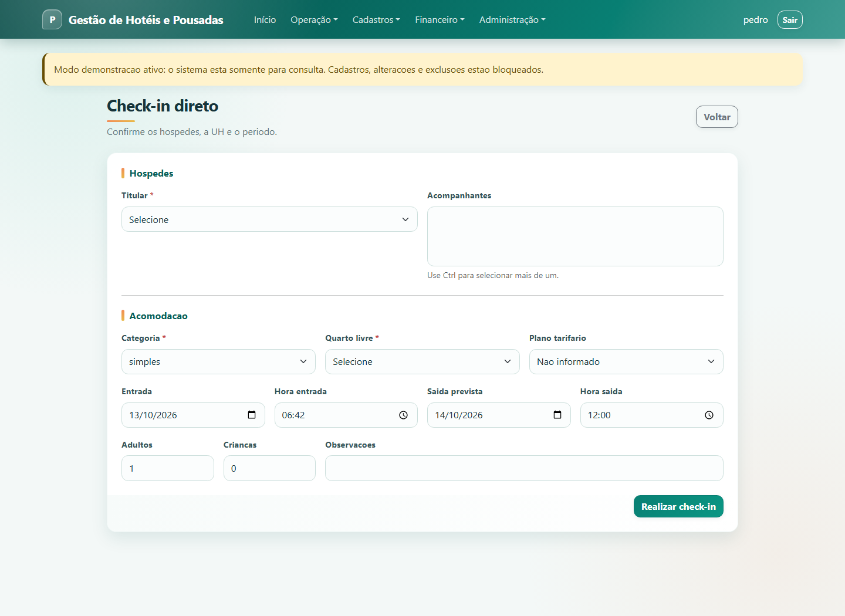Click the Acompanhantes list box
Screen dimensions: 845x616
coord(575,236)
